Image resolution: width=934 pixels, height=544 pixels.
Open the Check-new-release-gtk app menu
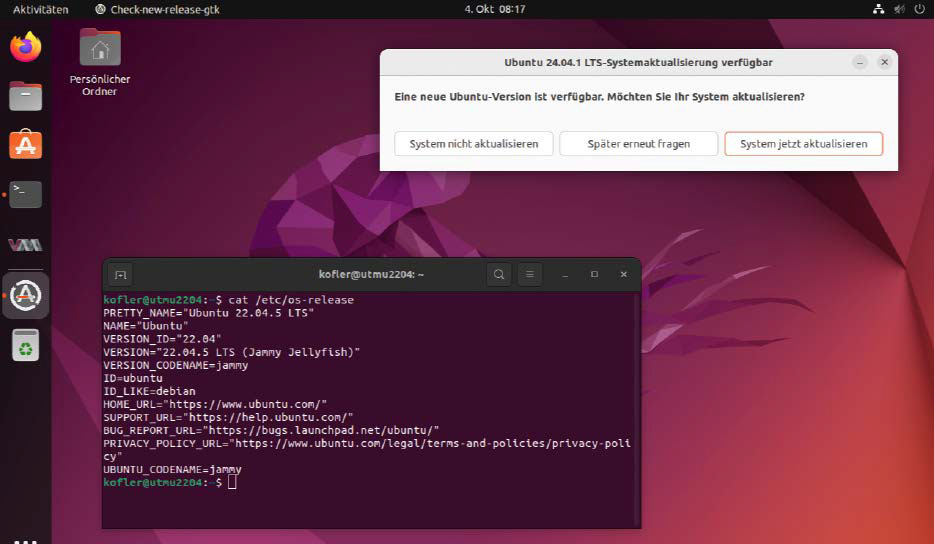click(x=157, y=9)
